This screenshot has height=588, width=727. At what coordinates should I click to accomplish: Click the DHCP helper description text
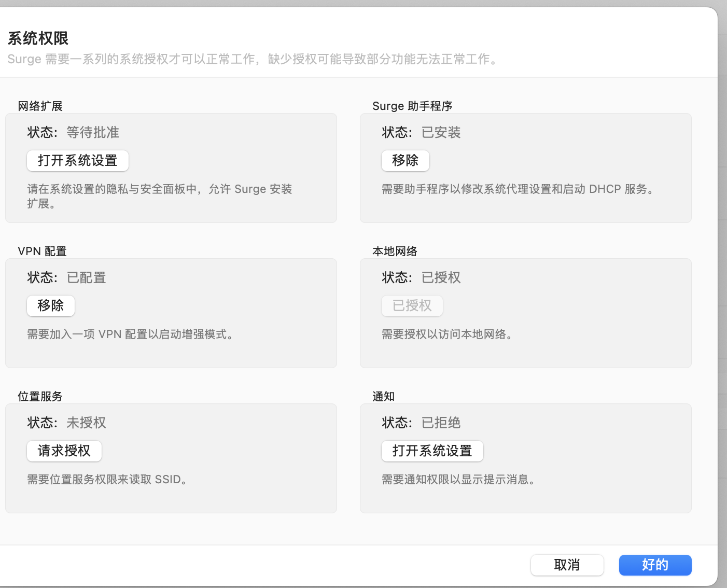(519, 189)
